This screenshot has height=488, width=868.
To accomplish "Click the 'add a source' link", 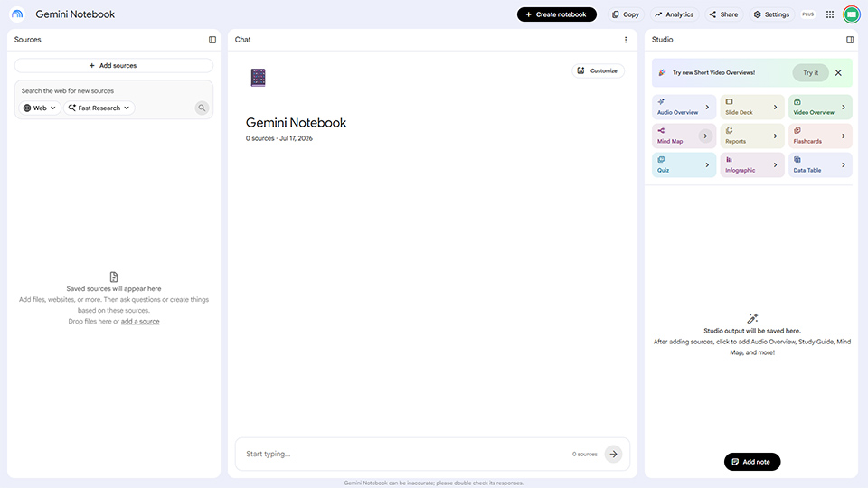I will pos(140,322).
